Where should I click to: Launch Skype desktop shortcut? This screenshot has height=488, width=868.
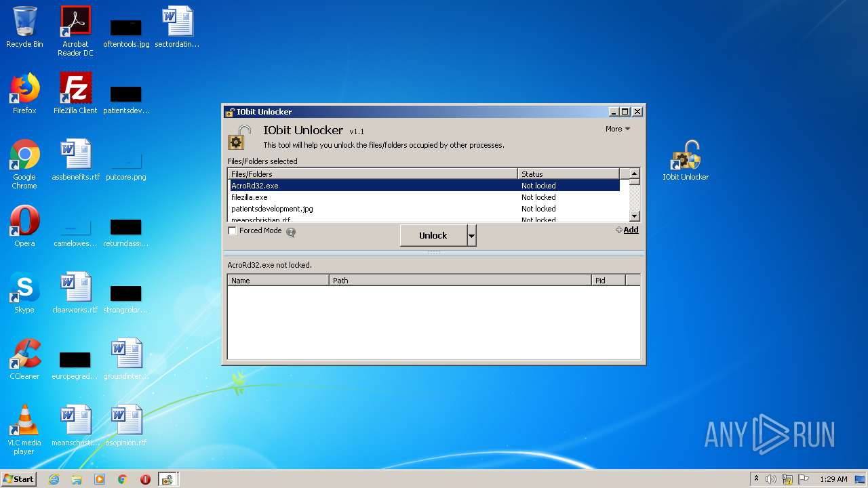pyautogui.click(x=24, y=293)
